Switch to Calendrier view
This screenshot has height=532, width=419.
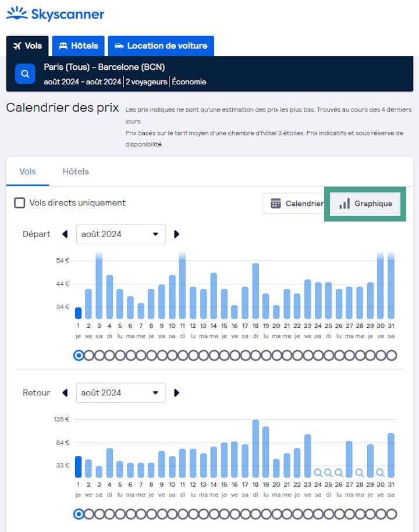(297, 203)
